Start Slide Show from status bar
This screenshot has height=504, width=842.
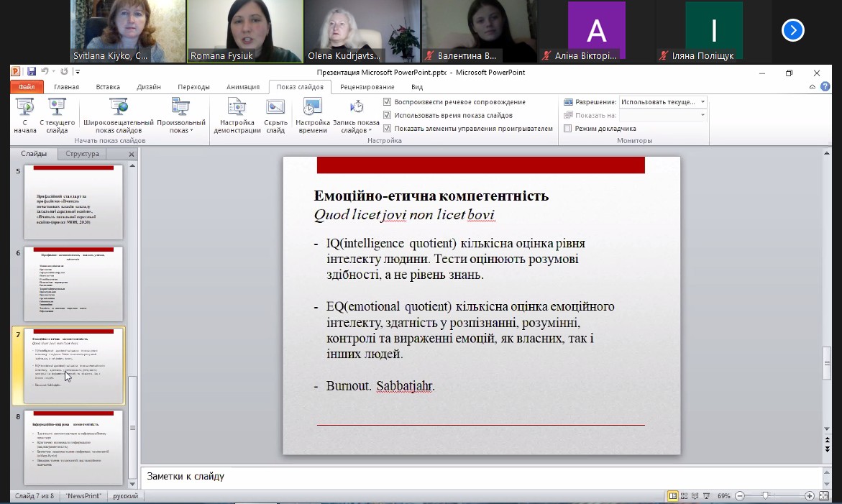click(707, 497)
